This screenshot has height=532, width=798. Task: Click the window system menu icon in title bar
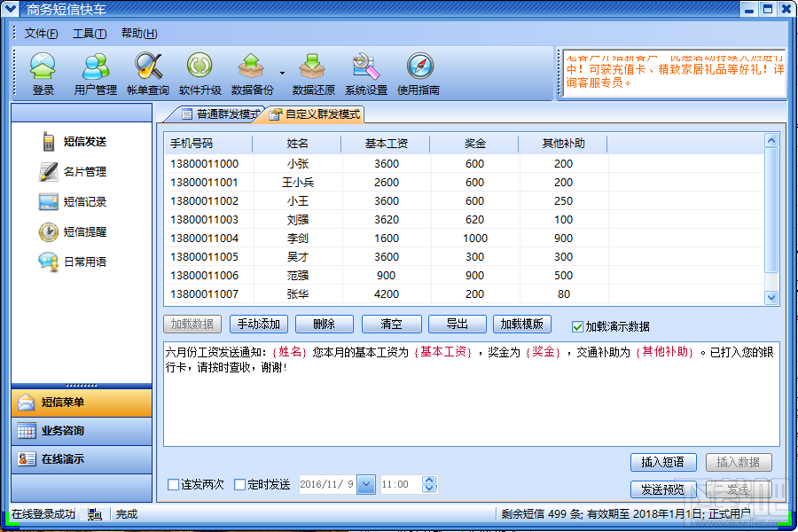(x=10, y=9)
